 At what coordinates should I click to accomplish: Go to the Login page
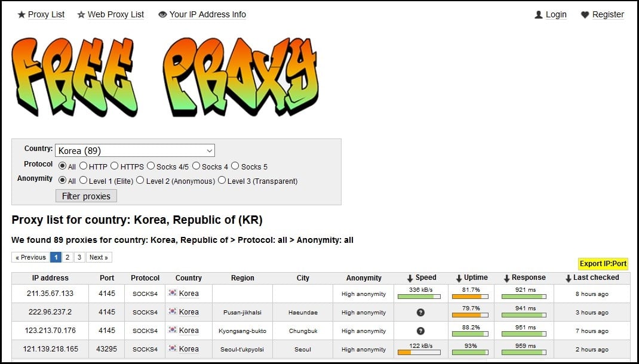[556, 15]
